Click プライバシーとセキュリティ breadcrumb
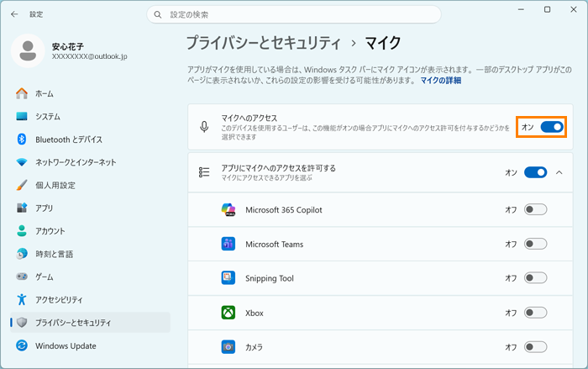 click(x=264, y=43)
